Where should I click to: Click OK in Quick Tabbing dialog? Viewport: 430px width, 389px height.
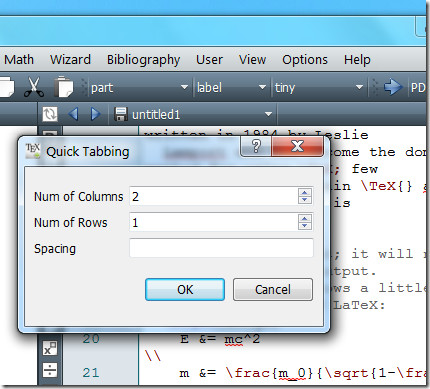185,289
